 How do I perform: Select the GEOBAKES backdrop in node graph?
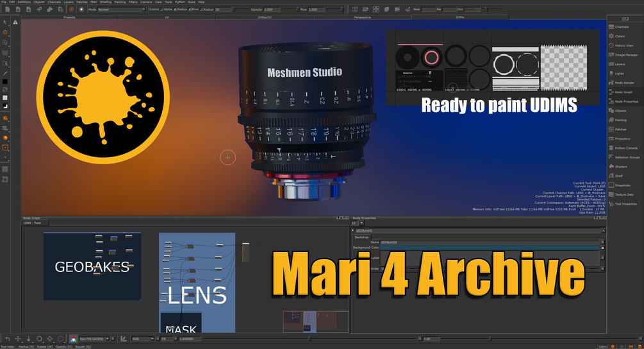(92, 266)
